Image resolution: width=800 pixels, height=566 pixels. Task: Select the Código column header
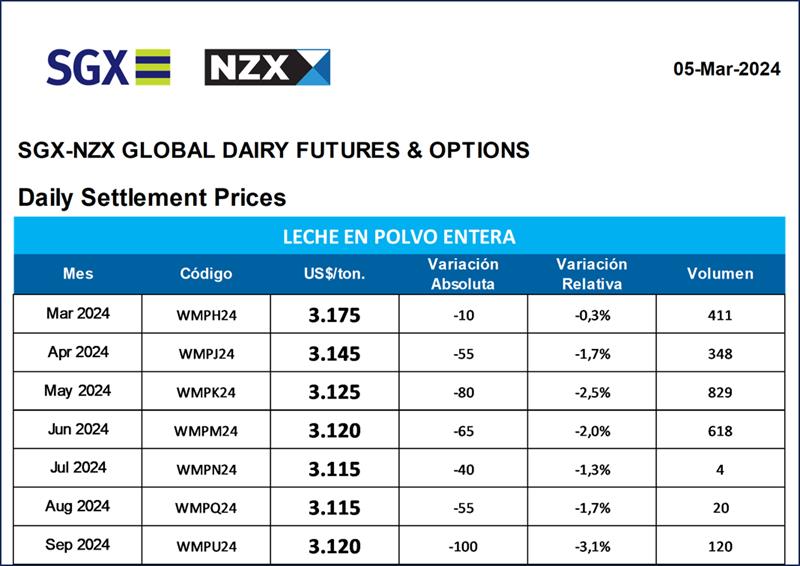[x=206, y=273]
